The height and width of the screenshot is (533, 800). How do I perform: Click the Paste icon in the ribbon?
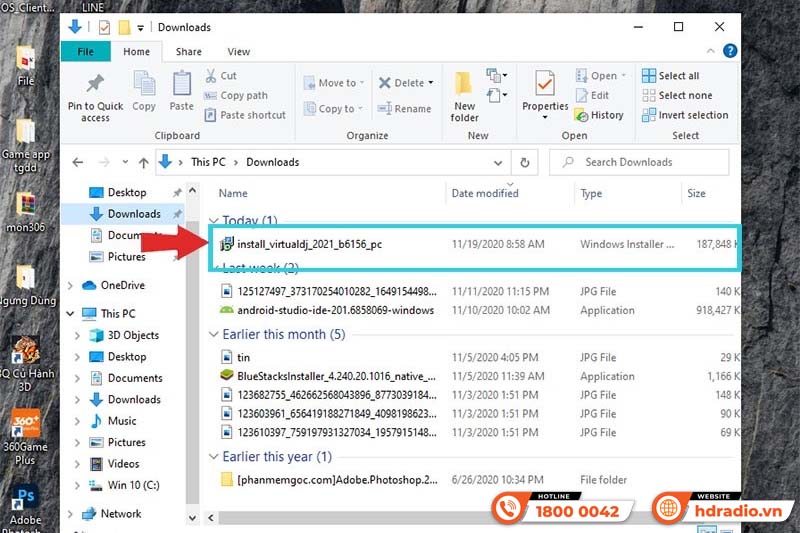click(181, 85)
